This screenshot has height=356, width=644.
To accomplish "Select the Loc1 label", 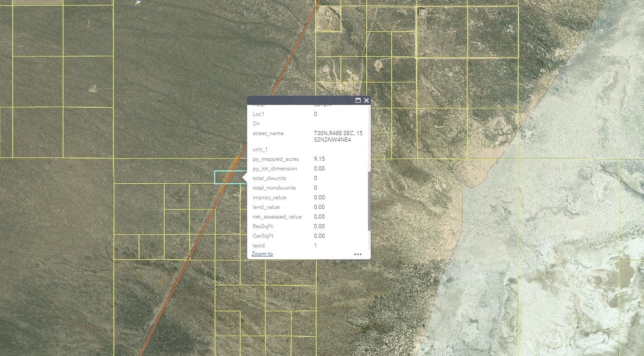I will pyautogui.click(x=259, y=114).
